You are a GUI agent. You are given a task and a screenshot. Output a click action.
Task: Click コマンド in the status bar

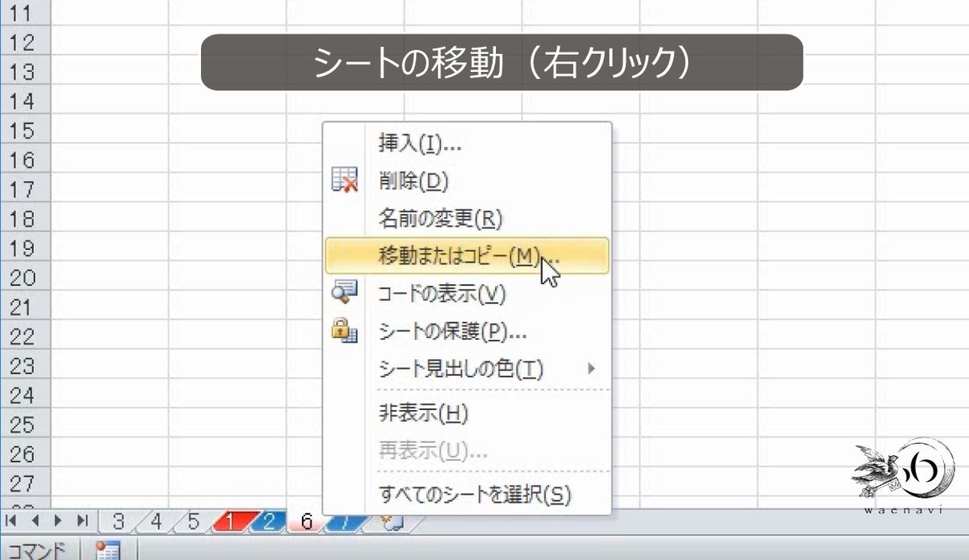[32, 550]
